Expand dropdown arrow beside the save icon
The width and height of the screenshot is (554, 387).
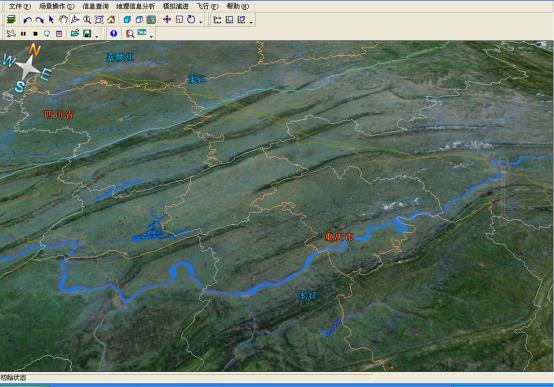(x=96, y=36)
